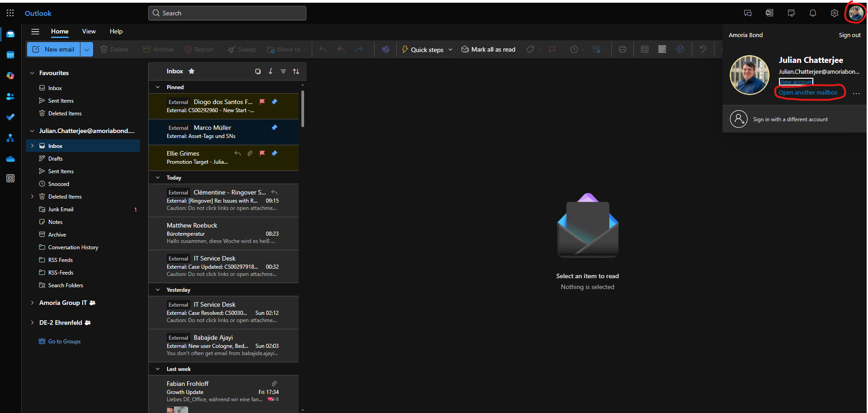Toggle the Inbox favourite star
The image size is (868, 413).
point(192,71)
